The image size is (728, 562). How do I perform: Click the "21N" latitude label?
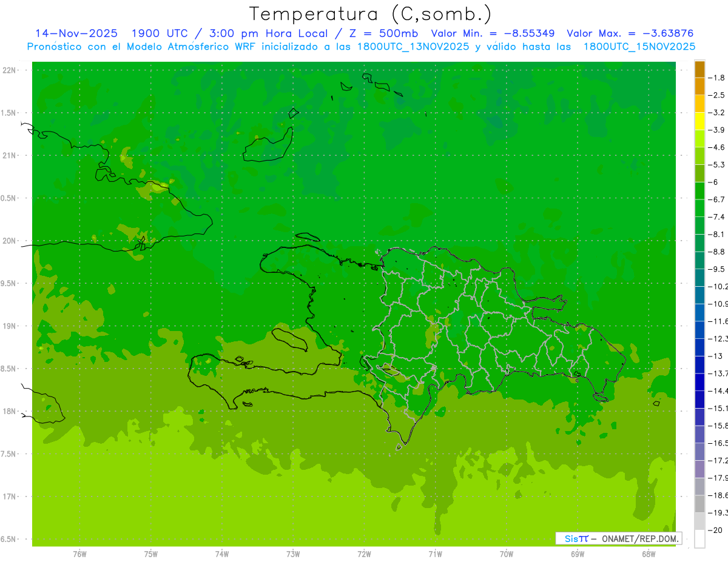pyautogui.click(x=9, y=155)
